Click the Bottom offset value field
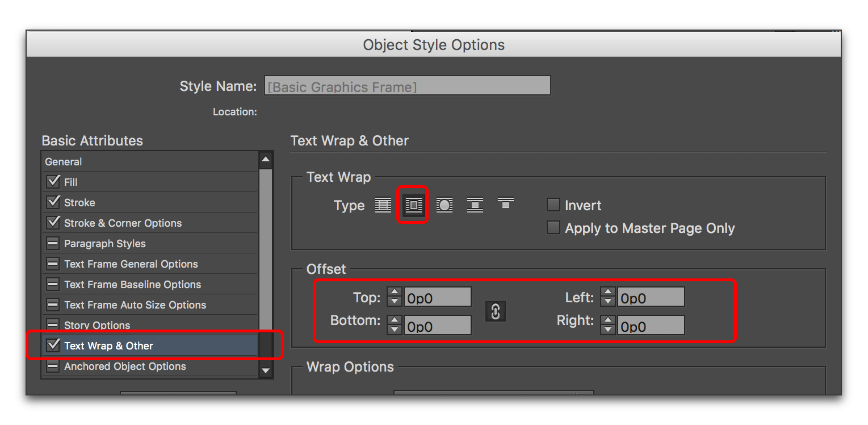Image resolution: width=868 pixels, height=425 pixels. [x=438, y=326]
